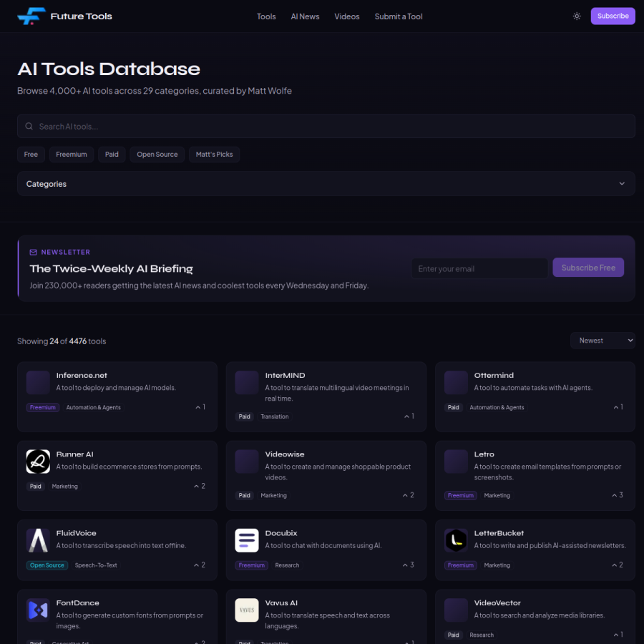Open the Videowise tool title

point(285,454)
